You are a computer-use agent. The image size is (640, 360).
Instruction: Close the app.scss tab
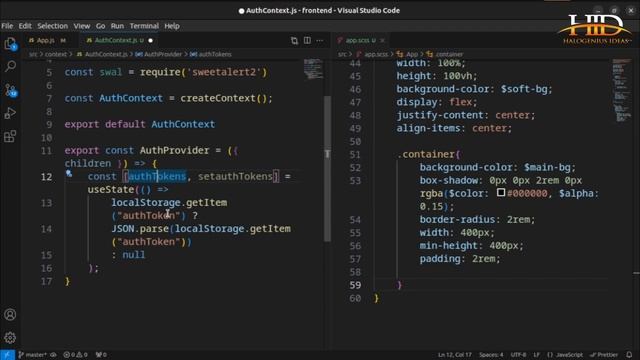pos(382,40)
